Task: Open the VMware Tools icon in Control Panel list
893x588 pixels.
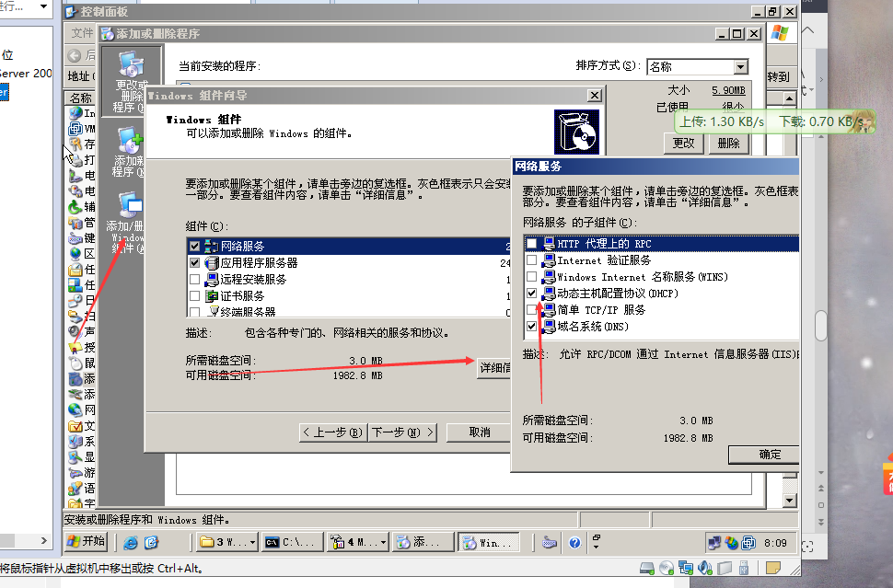Action: tap(75, 129)
